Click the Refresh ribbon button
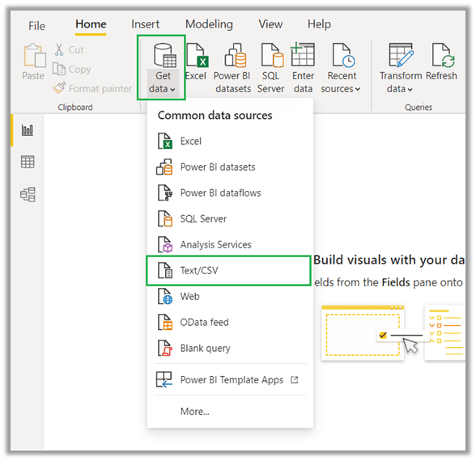 (x=441, y=62)
